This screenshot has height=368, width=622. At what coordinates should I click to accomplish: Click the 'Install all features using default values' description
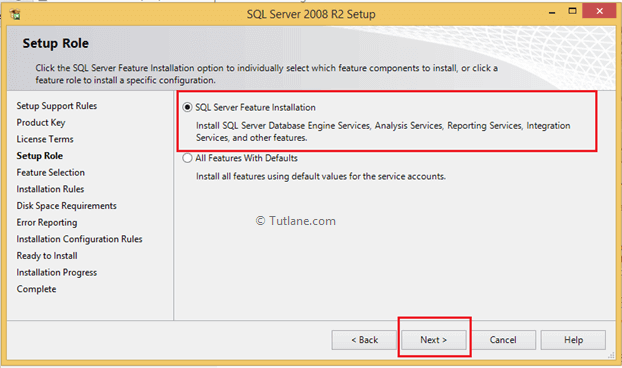click(321, 176)
